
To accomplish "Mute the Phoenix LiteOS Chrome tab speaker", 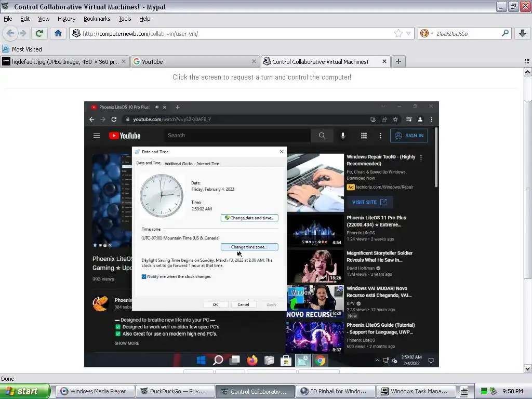I will 157,107.
